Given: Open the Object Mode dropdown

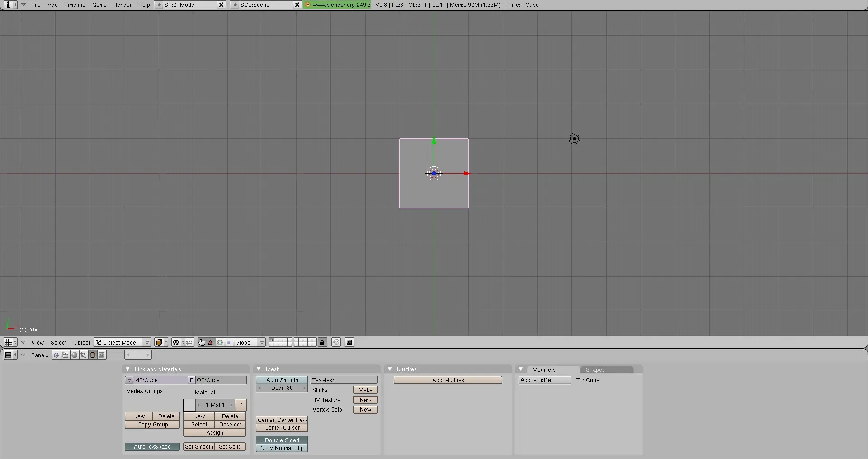Looking at the screenshot, I should (x=123, y=342).
